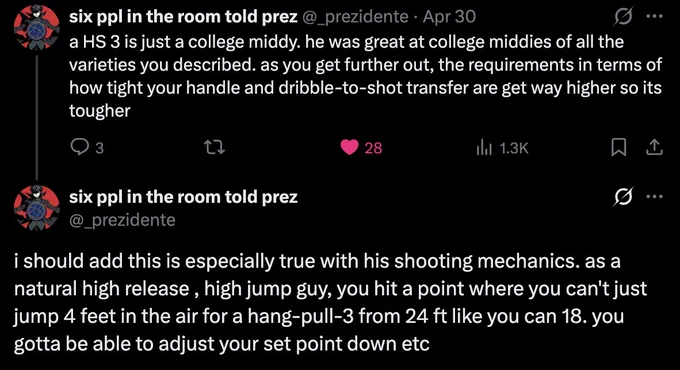Expand more options on shooting mechanics tweet
Image resolution: width=680 pixels, height=370 pixels.
tap(654, 196)
